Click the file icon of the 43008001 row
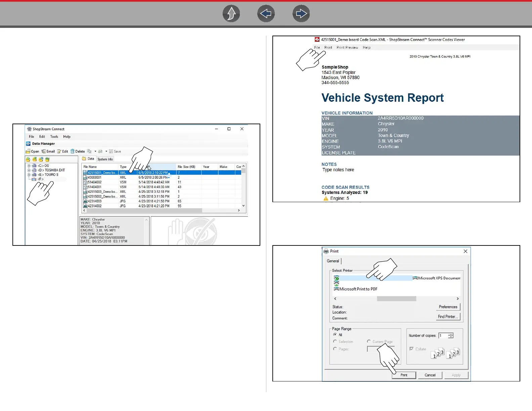The height and width of the screenshot is (411, 532). pyautogui.click(x=85, y=178)
